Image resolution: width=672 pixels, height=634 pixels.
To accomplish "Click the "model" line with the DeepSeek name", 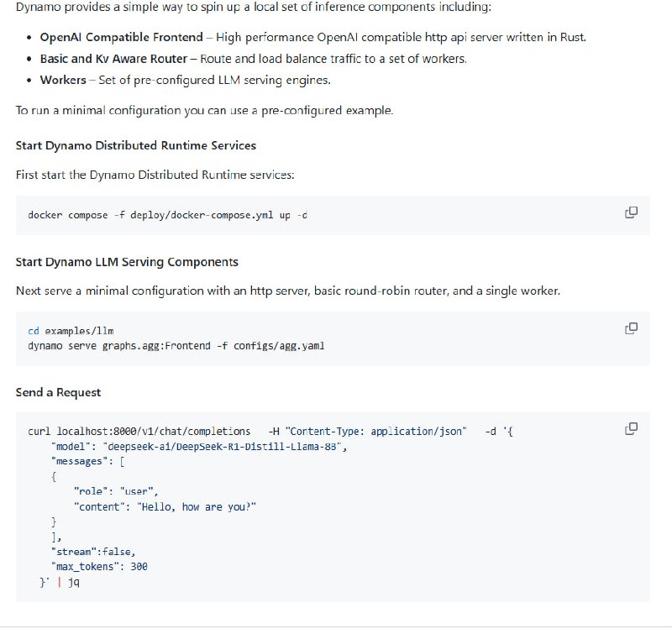I will point(199,446).
